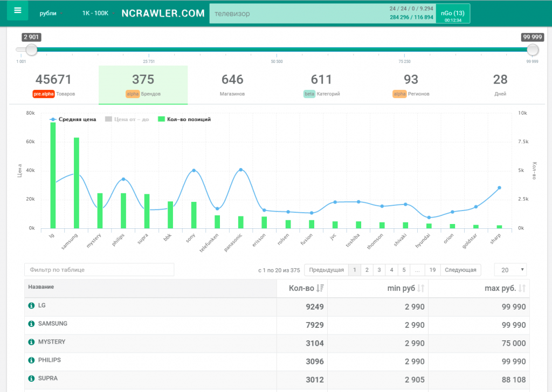Click the count value 9249
Screen dimensions: 552x392
pos(315,307)
